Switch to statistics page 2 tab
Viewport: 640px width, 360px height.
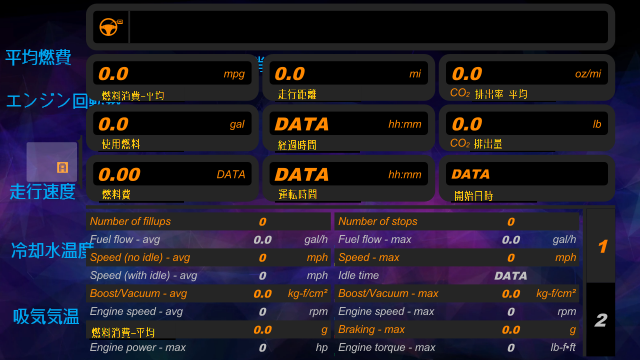coord(601,320)
